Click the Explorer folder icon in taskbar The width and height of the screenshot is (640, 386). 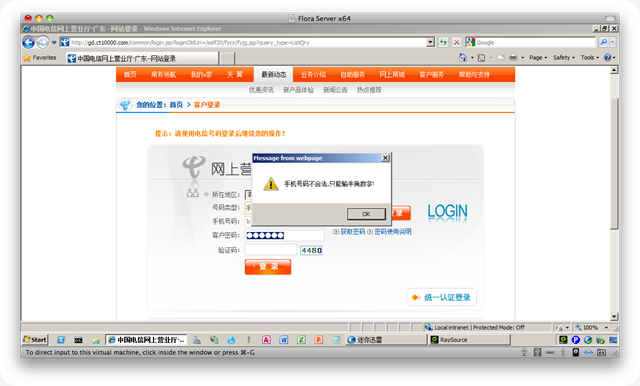[96, 340]
